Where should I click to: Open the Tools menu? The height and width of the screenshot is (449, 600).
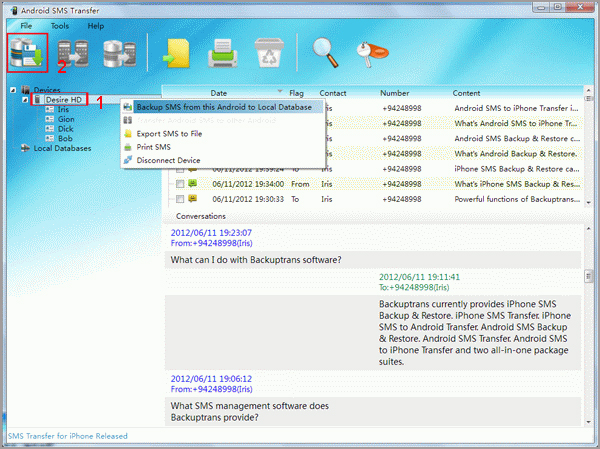(x=60, y=26)
